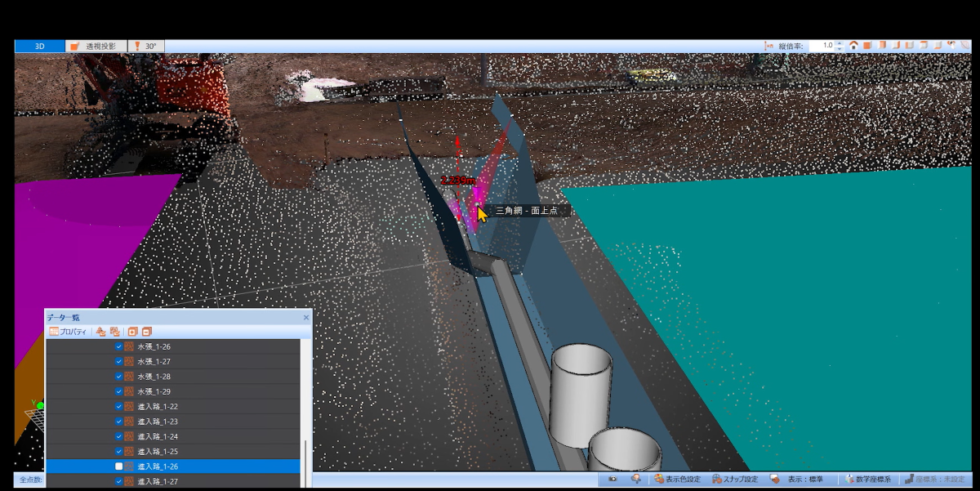Click the home view icon
980x491 pixels.
[x=853, y=46]
